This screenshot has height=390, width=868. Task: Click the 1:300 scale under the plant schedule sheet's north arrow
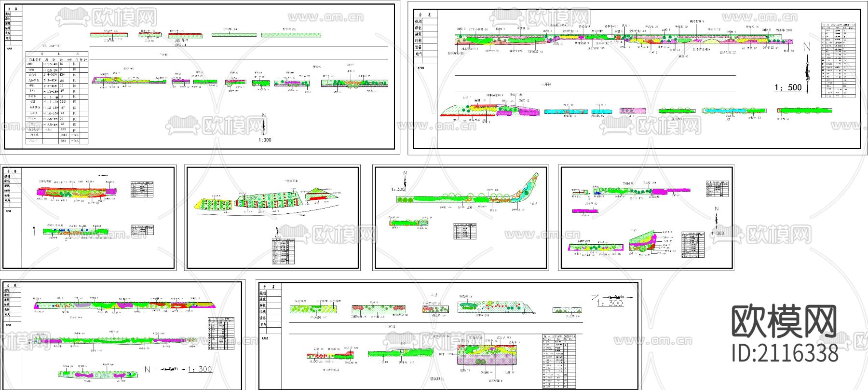pyautogui.click(x=265, y=140)
